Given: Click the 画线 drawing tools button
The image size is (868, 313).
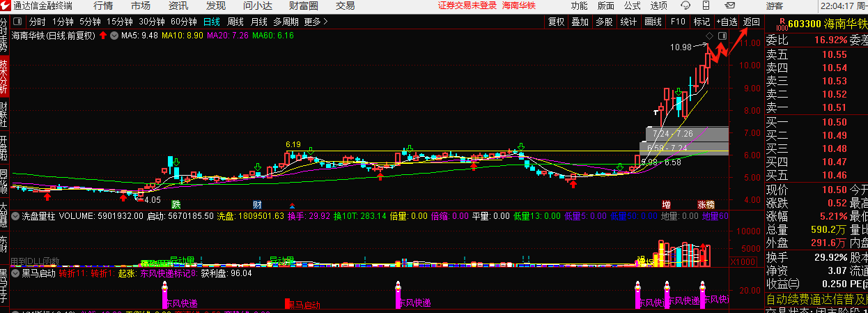Looking at the screenshot, I should [x=653, y=22].
